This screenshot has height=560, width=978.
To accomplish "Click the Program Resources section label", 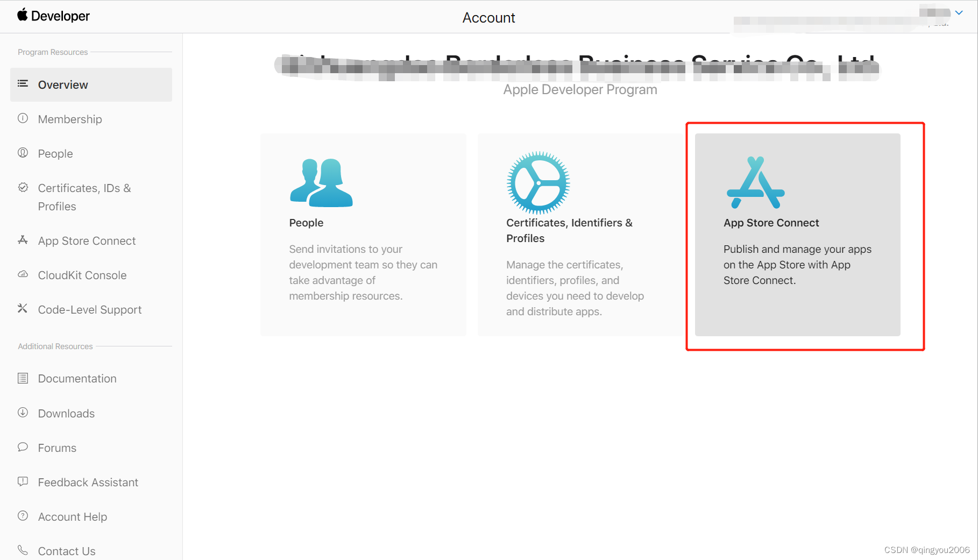I will point(53,52).
